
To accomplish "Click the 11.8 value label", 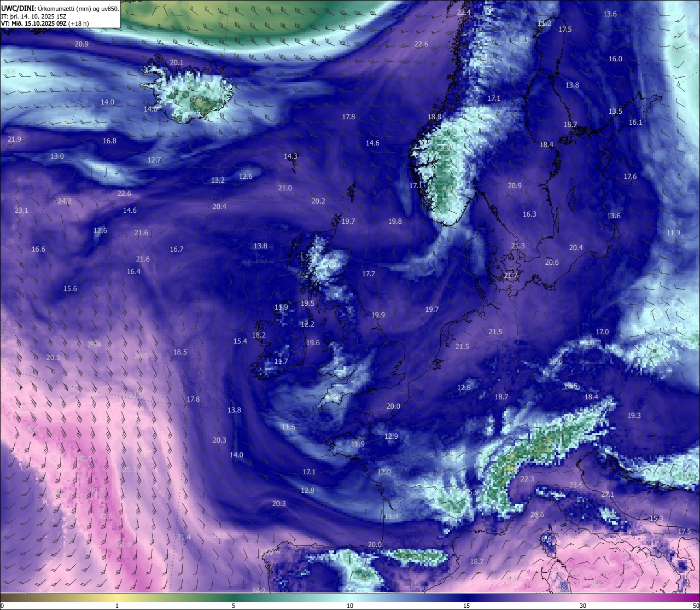I will point(391,516).
